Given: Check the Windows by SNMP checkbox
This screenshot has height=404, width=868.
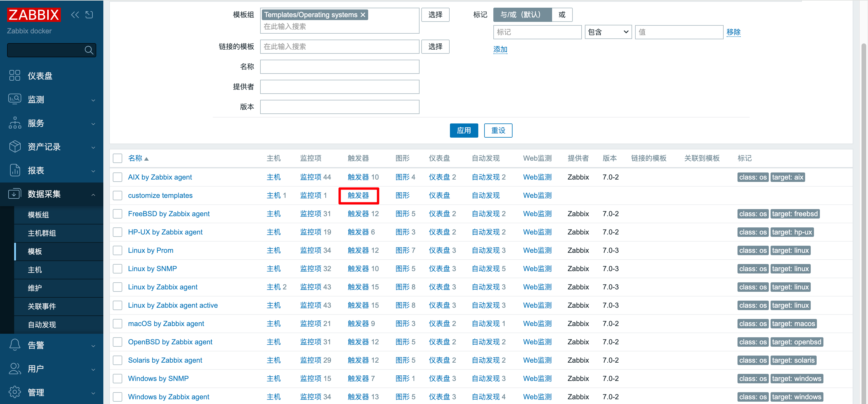Looking at the screenshot, I should (x=117, y=378).
